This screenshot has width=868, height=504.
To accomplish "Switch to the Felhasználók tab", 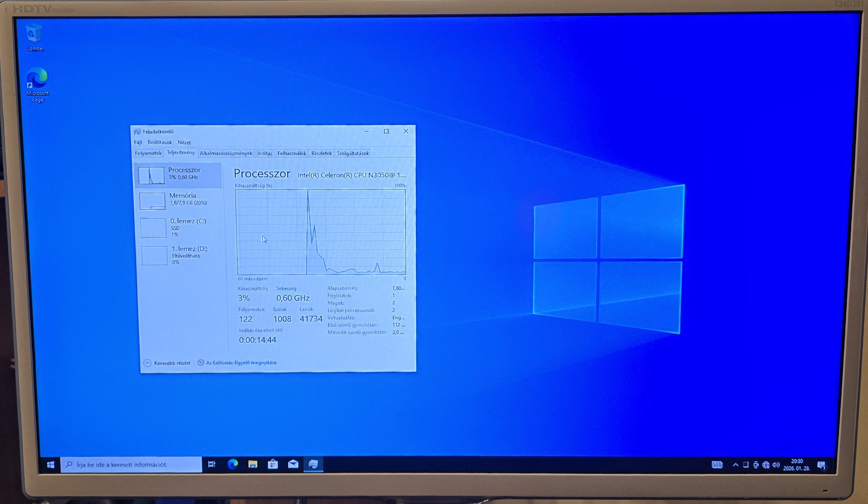I will (291, 153).
